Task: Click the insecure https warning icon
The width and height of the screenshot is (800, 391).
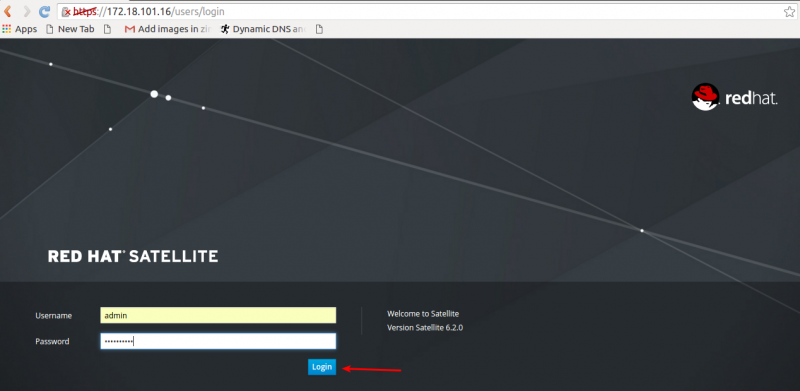Action: 65,12
